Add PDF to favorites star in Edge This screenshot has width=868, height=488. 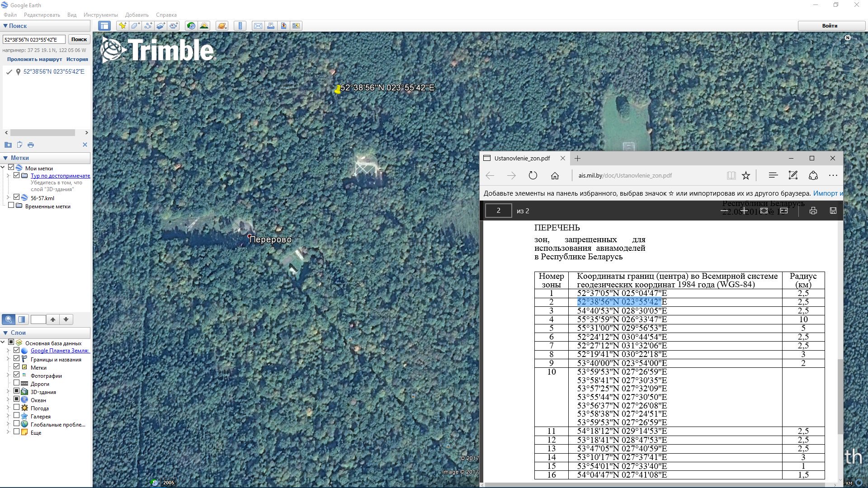[746, 175]
